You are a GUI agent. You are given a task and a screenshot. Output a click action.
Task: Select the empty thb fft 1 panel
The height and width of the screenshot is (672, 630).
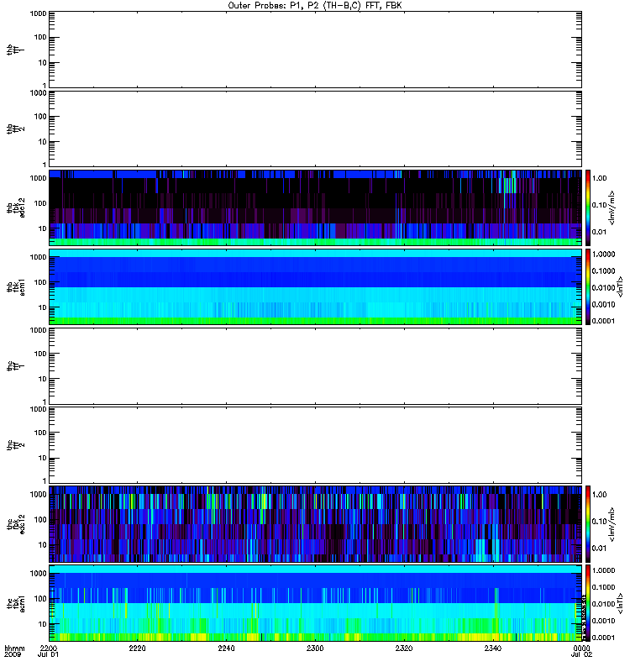click(316, 50)
